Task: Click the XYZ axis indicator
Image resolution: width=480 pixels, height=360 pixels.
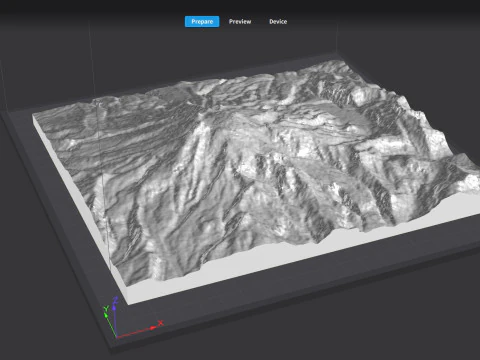Action: (x=132, y=318)
